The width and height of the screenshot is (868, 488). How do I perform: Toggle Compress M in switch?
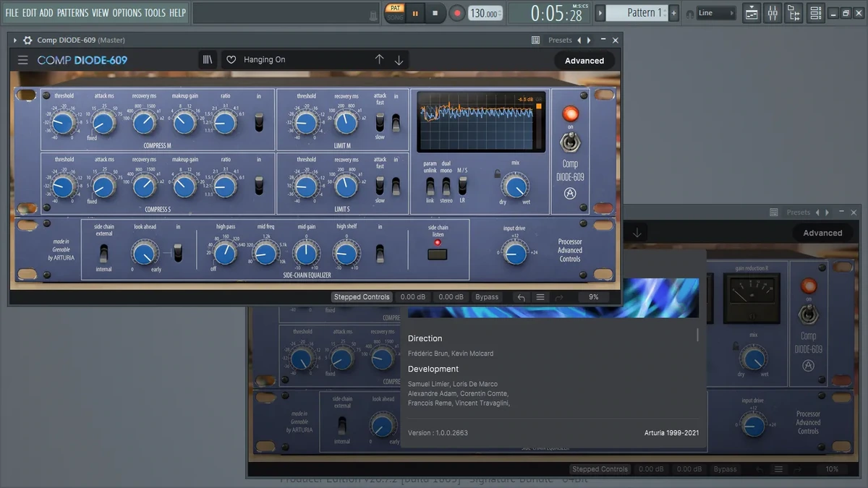[x=259, y=122]
